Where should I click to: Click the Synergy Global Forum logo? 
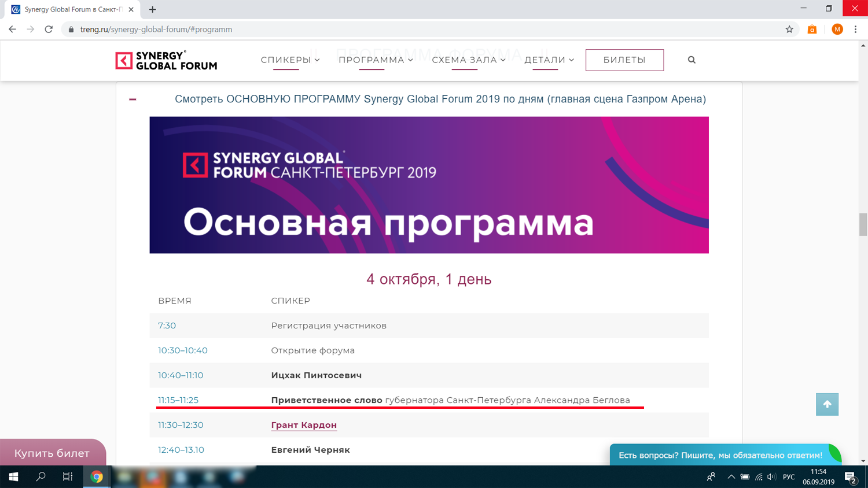[x=166, y=60]
